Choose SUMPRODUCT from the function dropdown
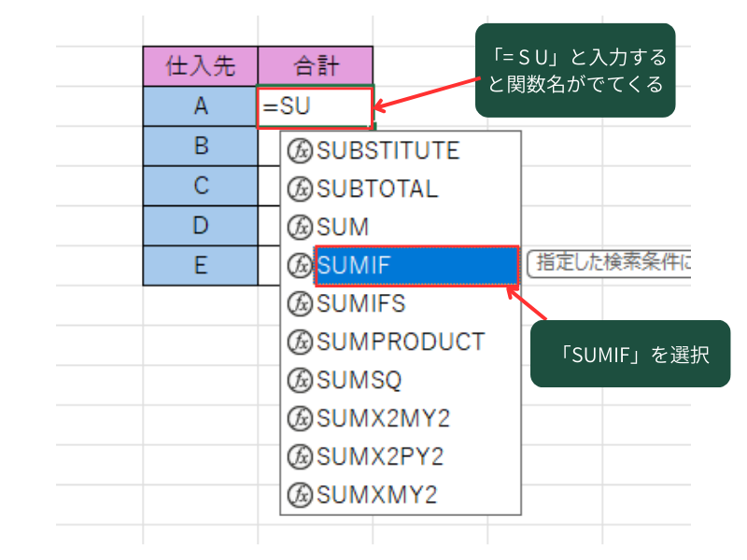The image size is (747, 560). pyautogui.click(x=401, y=342)
